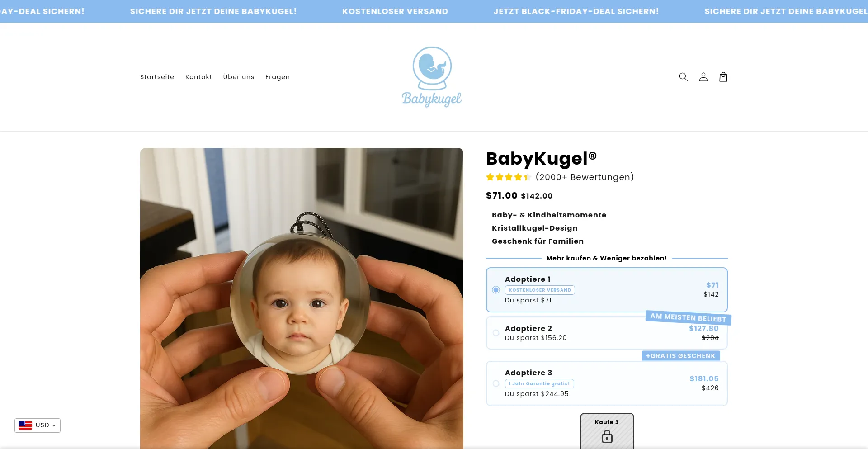Open the search magnifier icon
This screenshot has width=868, height=449.
pyautogui.click(x=683, y=77)
